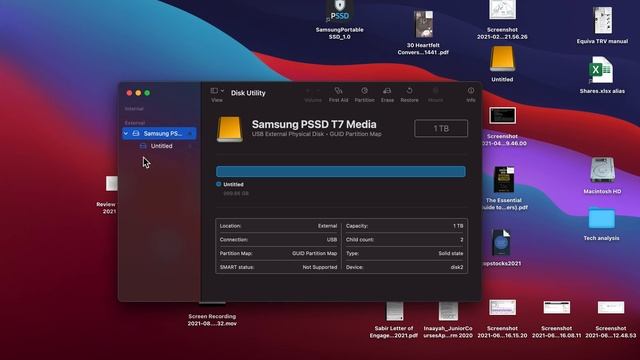Image resolution: width=640 pixels, height=360 pixels.
Task: Select Samsung PS... disk in sidebar
Action: pos(159,133)
